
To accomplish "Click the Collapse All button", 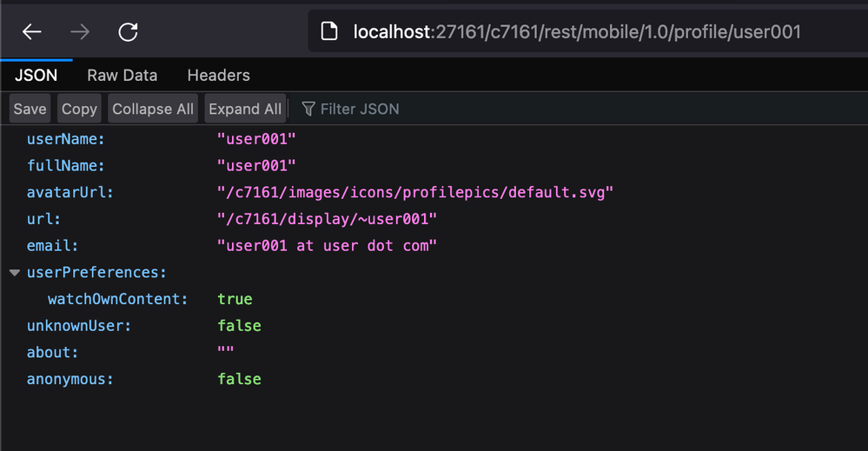I will tap(153, 109).
